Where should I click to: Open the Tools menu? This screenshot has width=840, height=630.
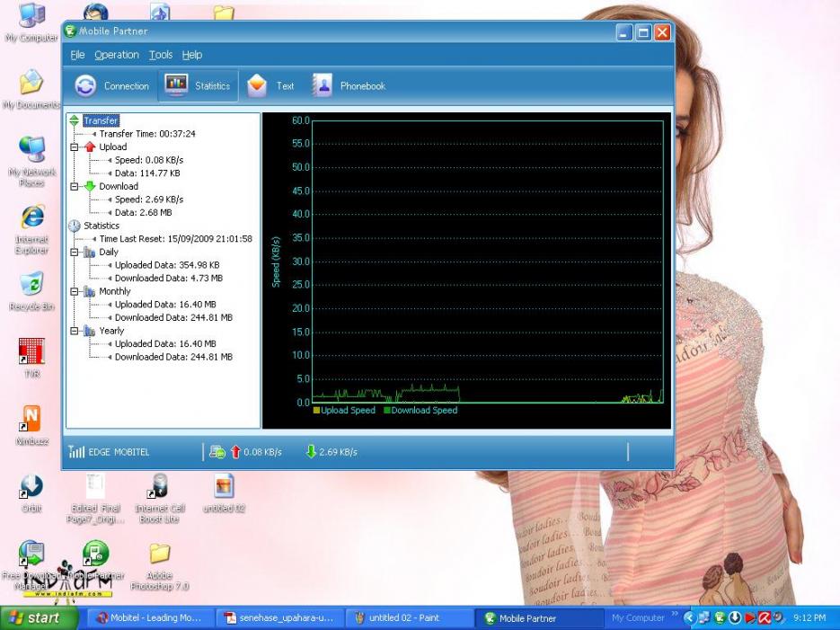click(x=161, y=55)
